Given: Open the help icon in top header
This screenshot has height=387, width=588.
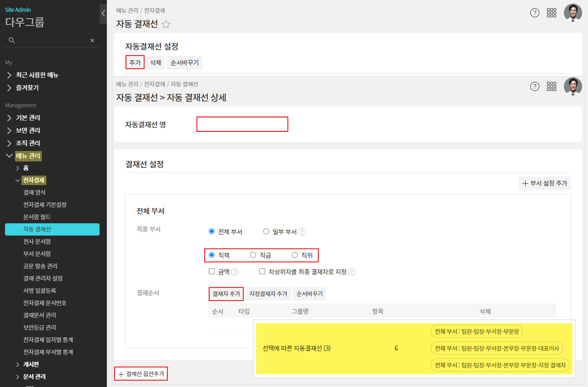Looking at the screenshot, I should (535, 13).
